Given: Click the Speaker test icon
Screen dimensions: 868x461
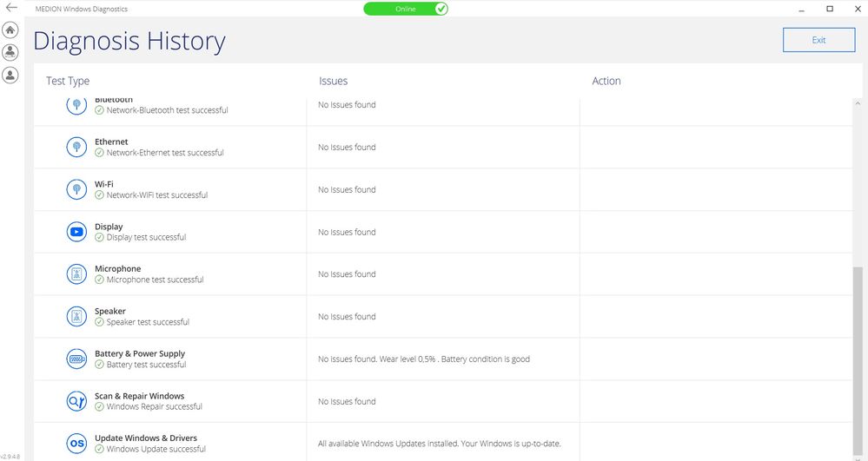Looking at the screenshot, I should [x=76, y=317].
